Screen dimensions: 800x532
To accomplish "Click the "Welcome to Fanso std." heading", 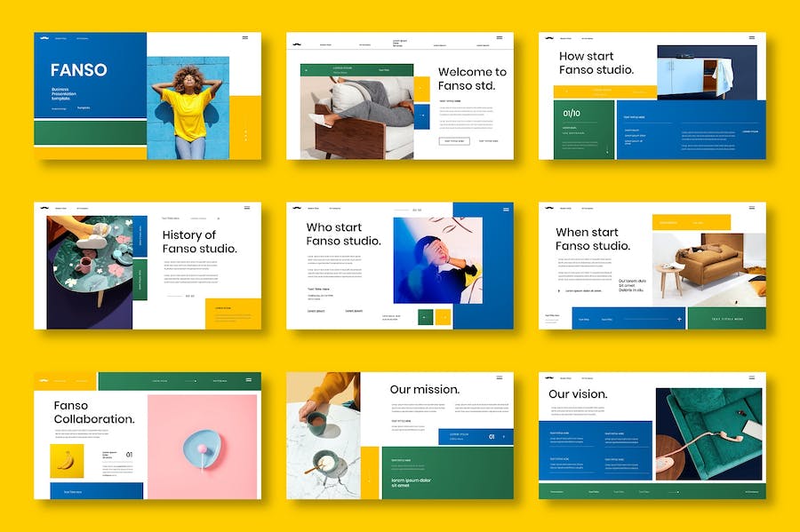I will [x=473, y=79].
